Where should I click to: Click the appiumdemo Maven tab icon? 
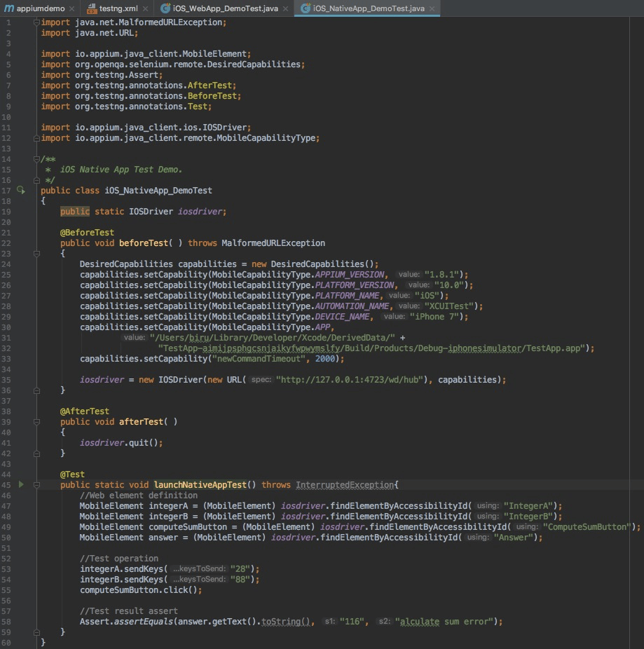[9, 8]
